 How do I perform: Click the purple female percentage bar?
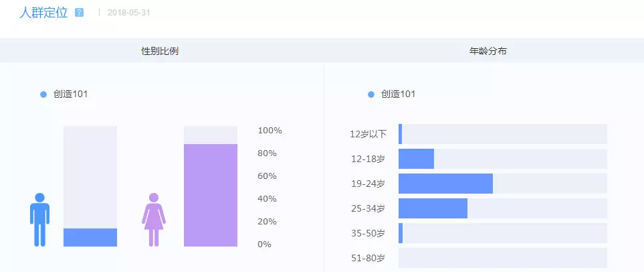click(x=211, y=195)
